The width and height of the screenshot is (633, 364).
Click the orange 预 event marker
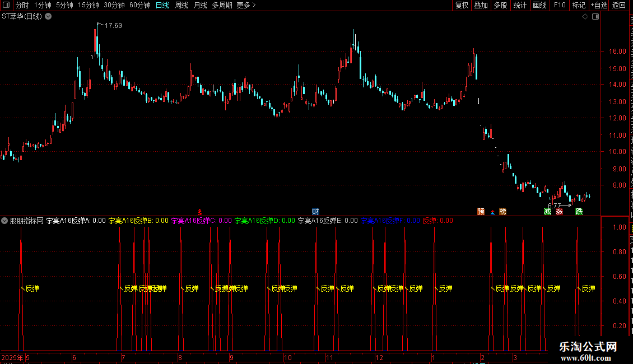click(x=481, y=212)
